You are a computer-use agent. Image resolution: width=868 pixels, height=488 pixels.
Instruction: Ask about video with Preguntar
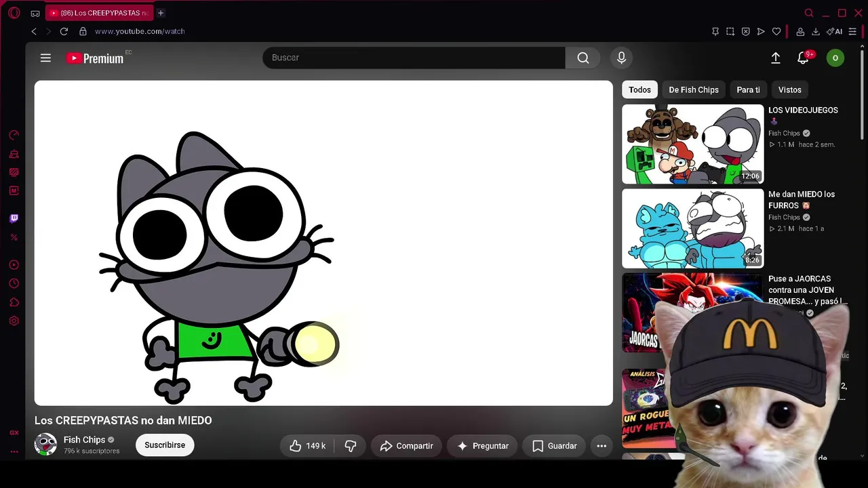click(x=482, y=446)
